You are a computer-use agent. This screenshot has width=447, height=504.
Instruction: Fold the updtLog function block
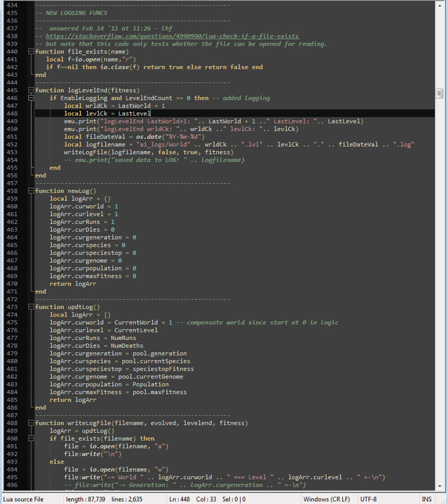[x=30, y=307]
